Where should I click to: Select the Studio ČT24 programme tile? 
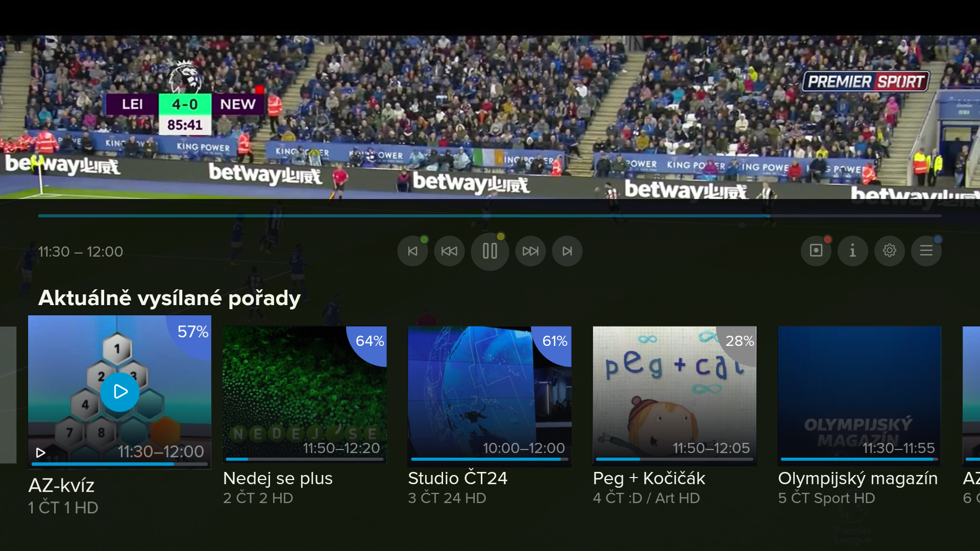point(489,395)
